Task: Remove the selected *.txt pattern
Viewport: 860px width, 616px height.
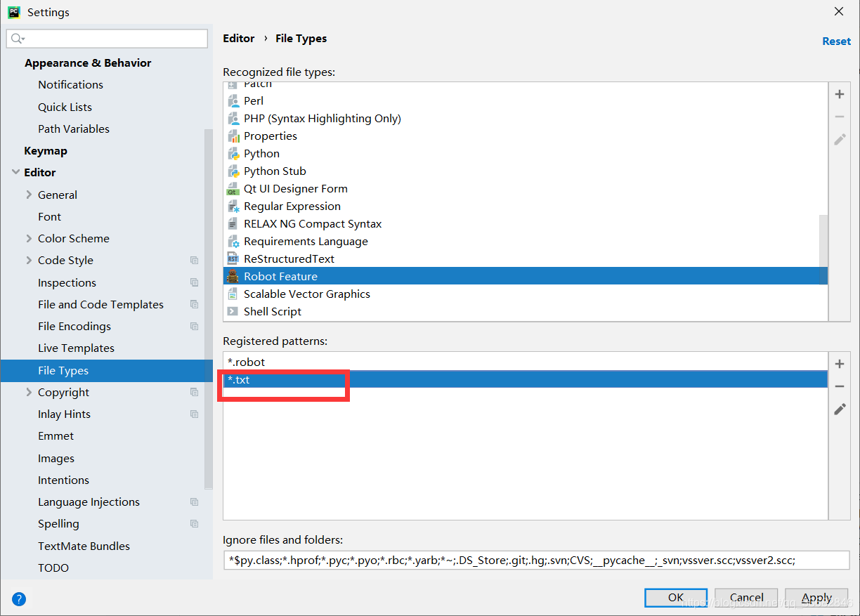Action: click(x=840, y=386)
